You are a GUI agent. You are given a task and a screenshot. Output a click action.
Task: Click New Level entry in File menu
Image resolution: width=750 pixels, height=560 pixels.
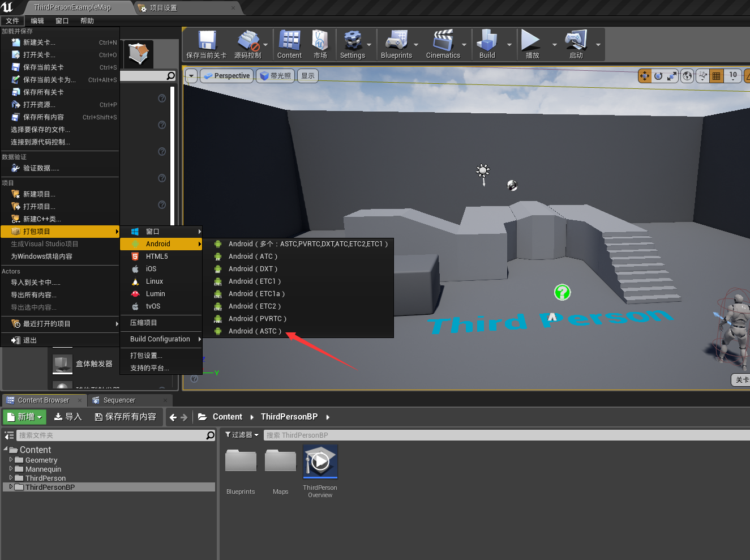[60, 42]
